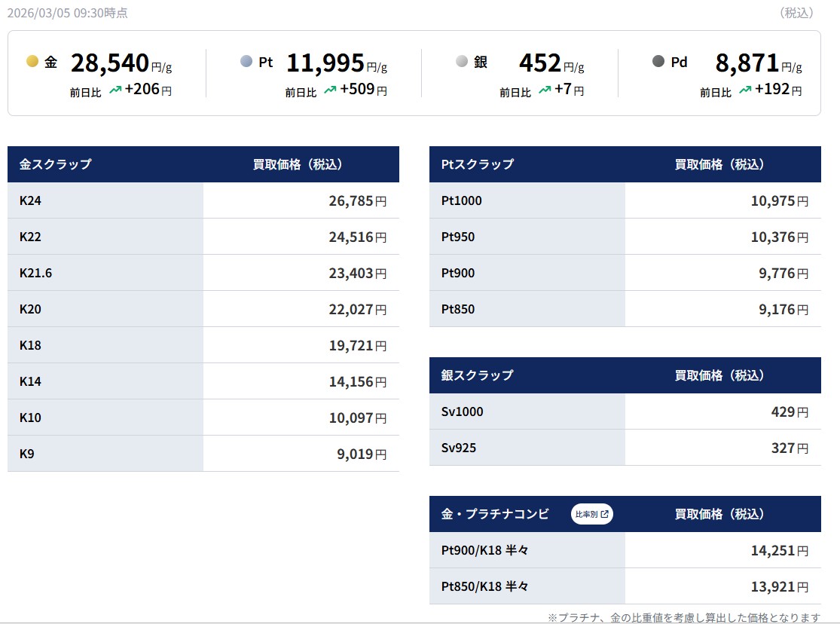
Task: Click the K10 price 10,097円
Action: pos(358,418)
